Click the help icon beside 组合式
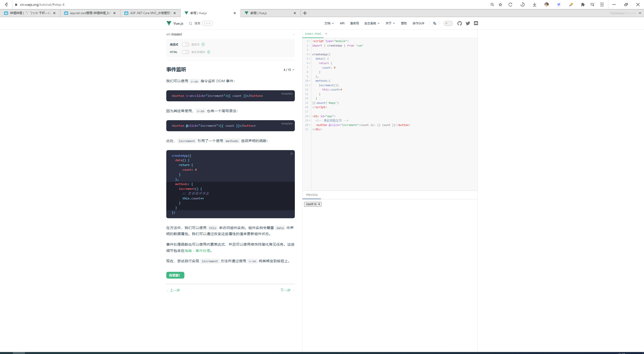Image resolution: width=644 pixels, height=354 pixels. pos(203,45)
